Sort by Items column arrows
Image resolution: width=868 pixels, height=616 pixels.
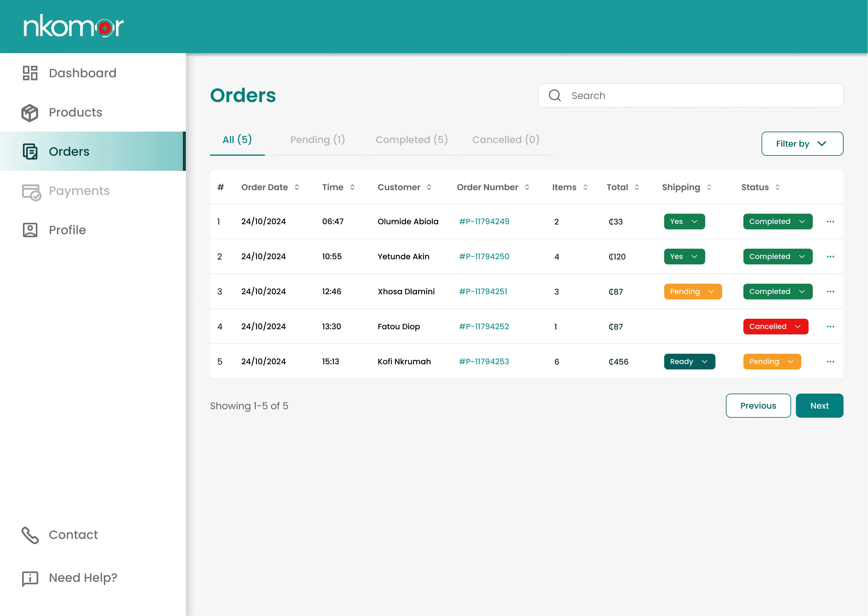[x=586, y=187]
